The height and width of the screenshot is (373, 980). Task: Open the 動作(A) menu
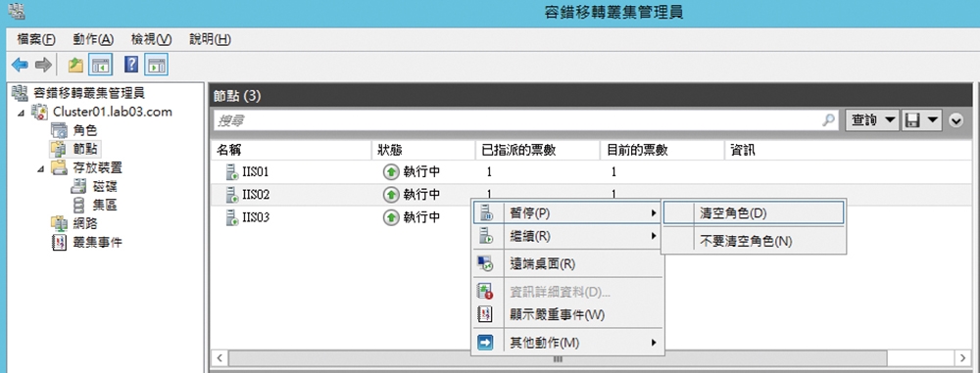(x=93, y=39)
